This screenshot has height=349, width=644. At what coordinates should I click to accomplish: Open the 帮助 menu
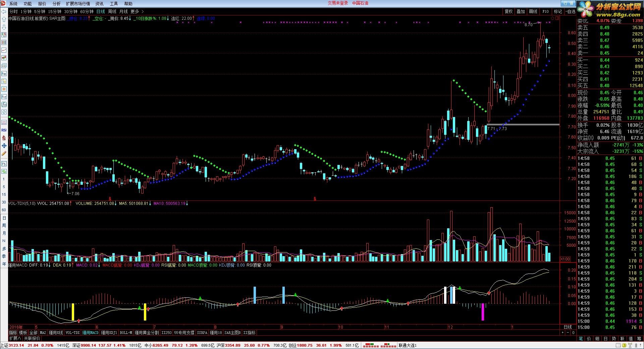tap(128, 4)
